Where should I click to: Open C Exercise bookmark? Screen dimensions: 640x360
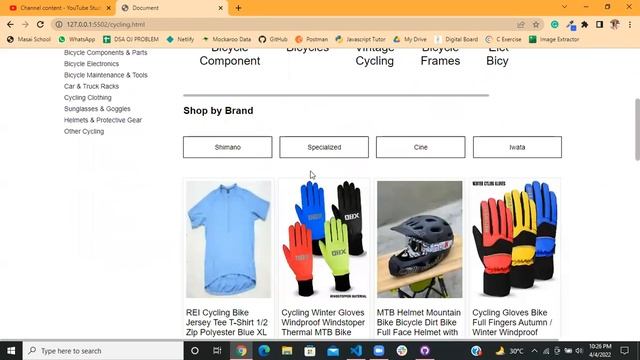click(503, 39)
